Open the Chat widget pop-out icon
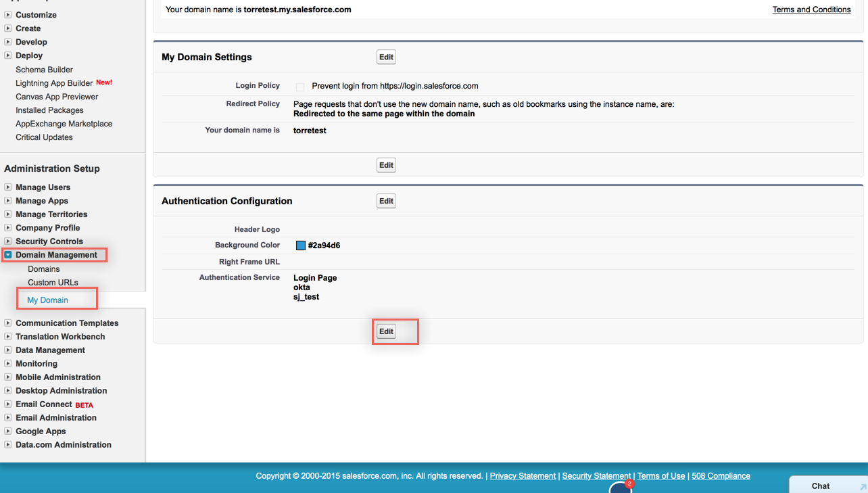The width and height of the screenshot is (868, 493). pyautogui.click(x=863, y=487)
